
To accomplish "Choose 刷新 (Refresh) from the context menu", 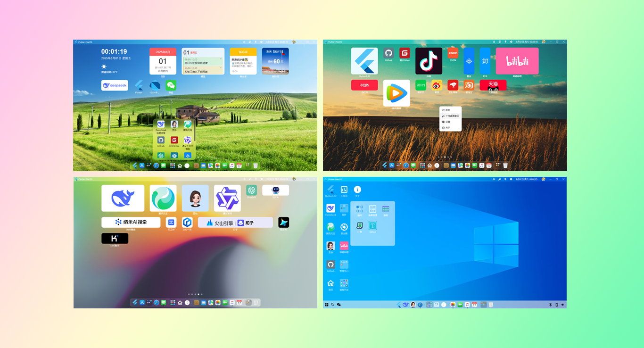I will (447, 109).
